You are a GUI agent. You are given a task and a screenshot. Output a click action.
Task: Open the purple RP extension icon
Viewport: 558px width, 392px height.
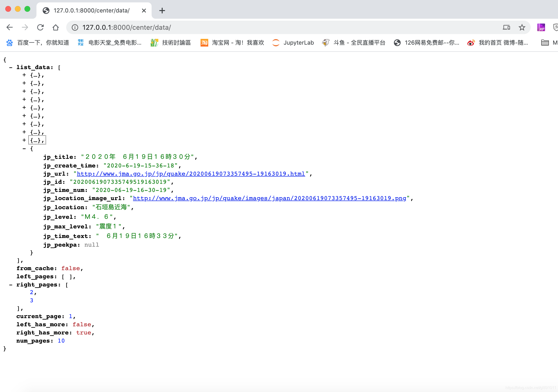[x=541, y=27]
